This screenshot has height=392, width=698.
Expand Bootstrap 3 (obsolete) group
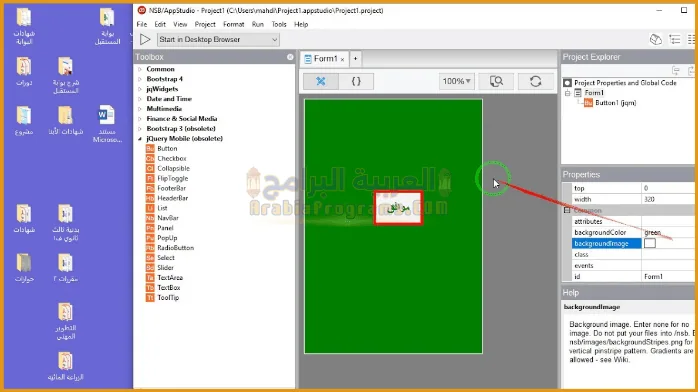tap(140, 129)
